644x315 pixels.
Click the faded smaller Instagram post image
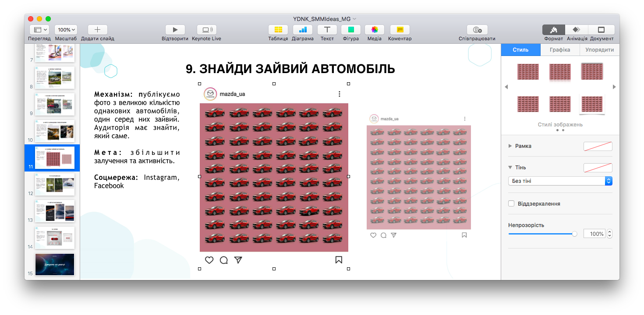click(418, 177)
